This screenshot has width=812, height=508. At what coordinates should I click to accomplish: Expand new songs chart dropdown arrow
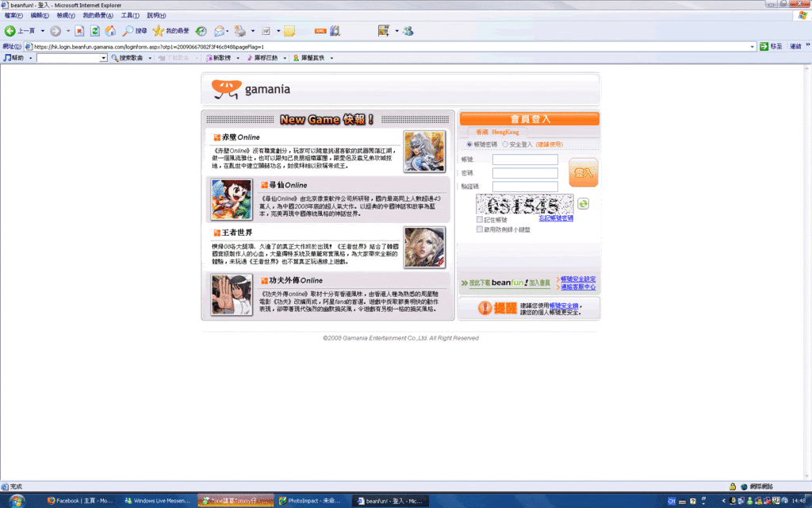click(238, 58)
